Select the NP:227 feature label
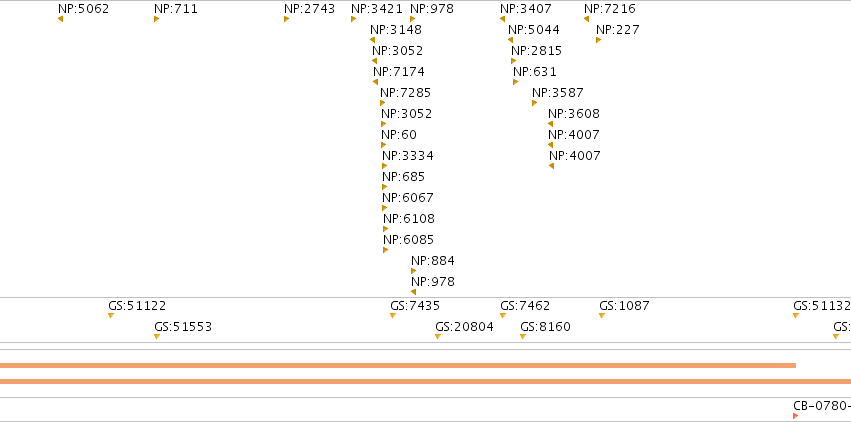 pyautogui.click(x=618, y=30)
